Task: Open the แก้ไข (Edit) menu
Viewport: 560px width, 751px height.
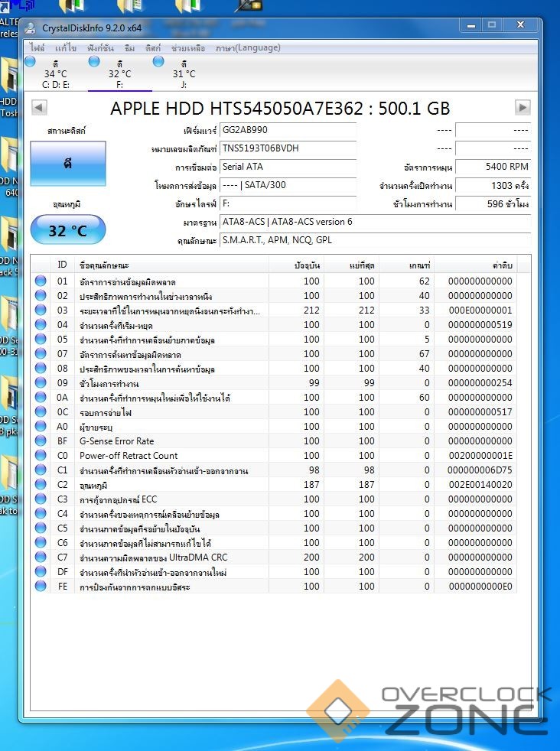Action: pyautogui.click(x=66, y=47)
